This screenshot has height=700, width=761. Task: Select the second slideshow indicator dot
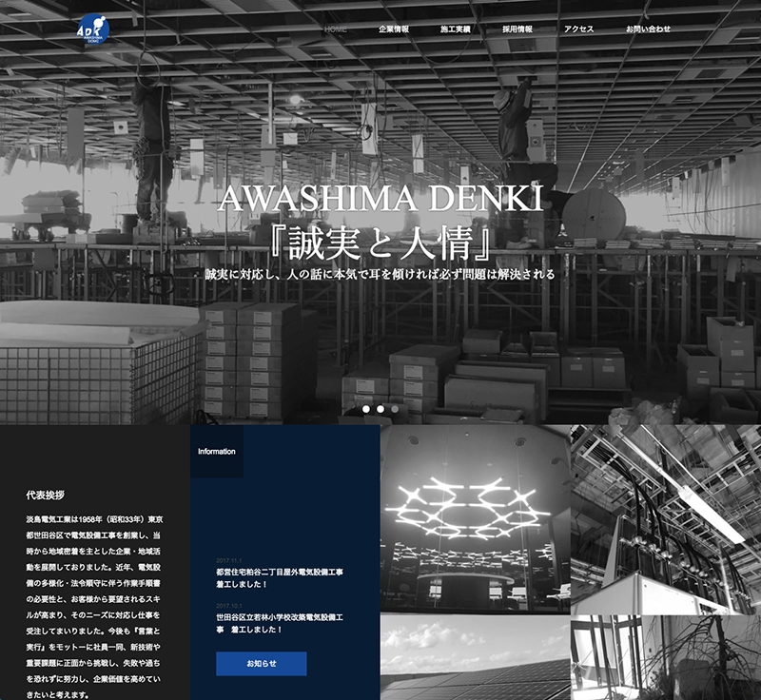[x=380, y=409]
